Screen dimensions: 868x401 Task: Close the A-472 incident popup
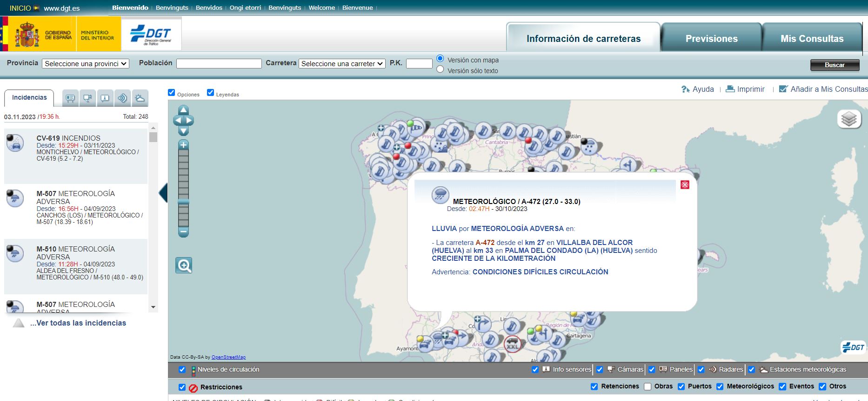[685, 185]
